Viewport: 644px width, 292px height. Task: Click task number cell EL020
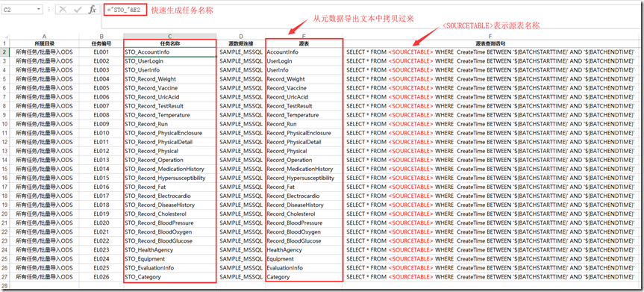click(x=101, y=223)
